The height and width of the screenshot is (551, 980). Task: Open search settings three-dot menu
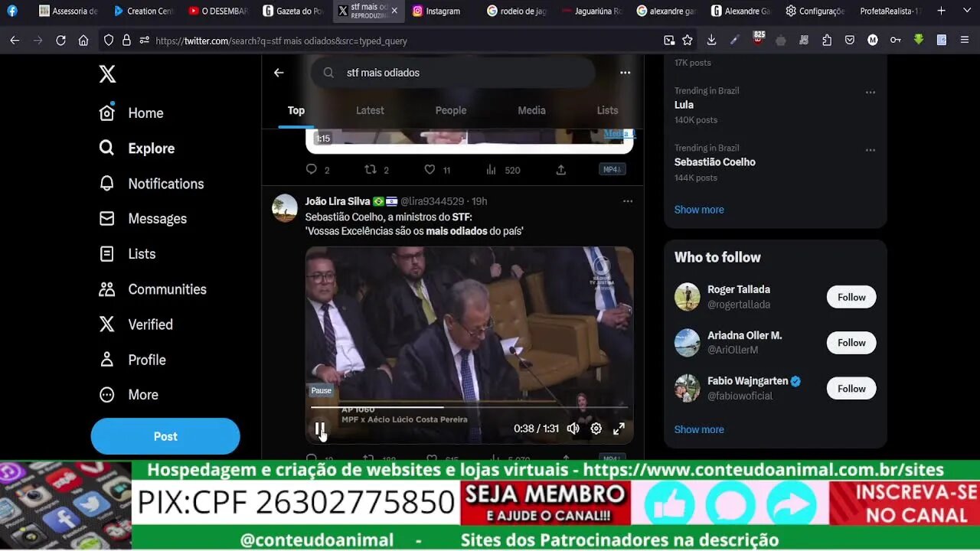pyautogui.click(x=626, y=73)
